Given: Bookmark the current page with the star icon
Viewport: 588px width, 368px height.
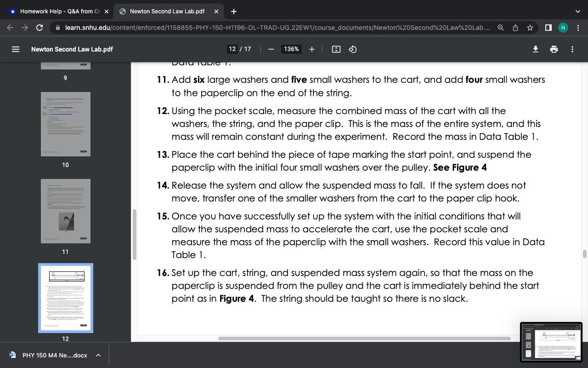Looking at the screenshot, I should point(530,27).
